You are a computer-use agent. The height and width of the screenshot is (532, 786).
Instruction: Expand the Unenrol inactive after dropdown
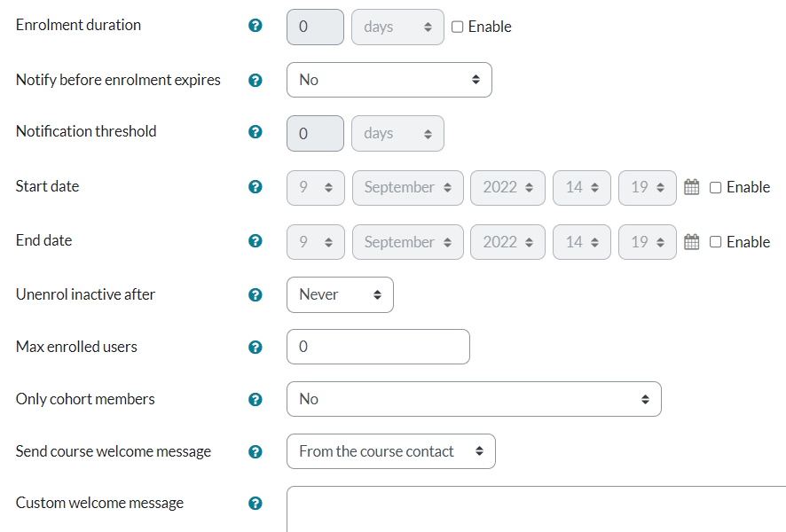(340, 294)
